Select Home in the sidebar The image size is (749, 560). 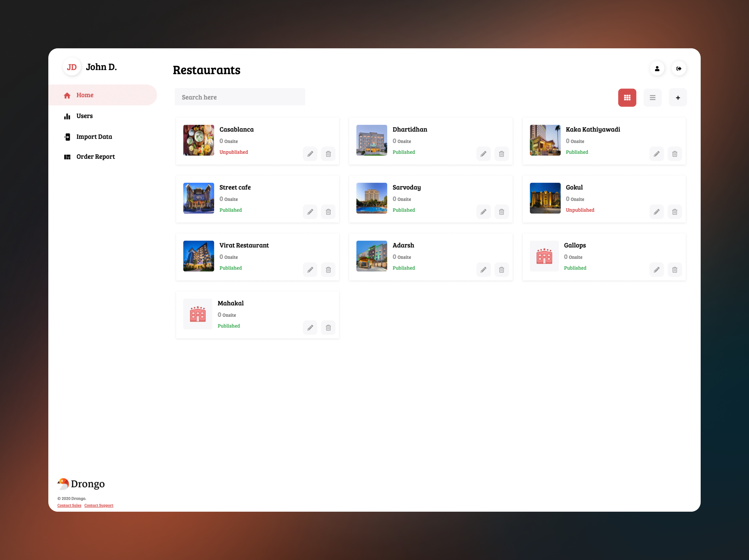click(x=85, y=95)
